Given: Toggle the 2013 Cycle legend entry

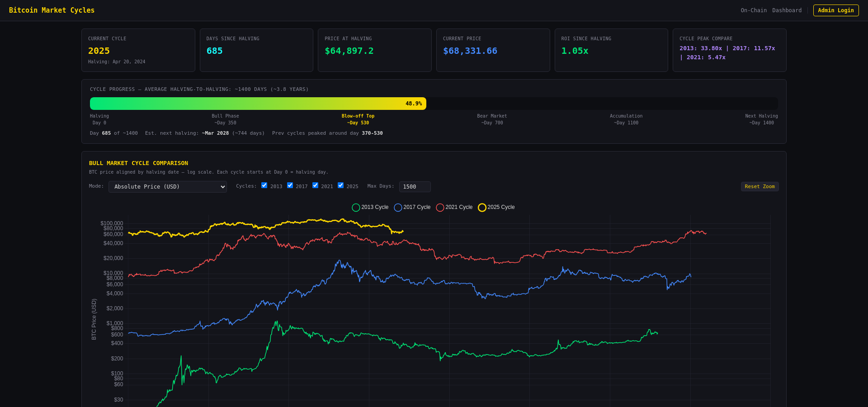Looking at the screenshot, I should [x=375, y=207].
